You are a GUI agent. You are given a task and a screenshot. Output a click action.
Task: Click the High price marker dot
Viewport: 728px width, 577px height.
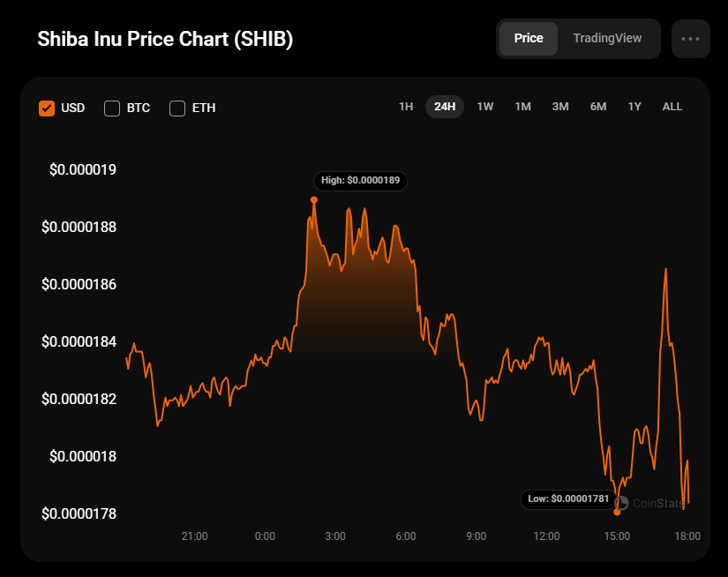(314, 199)
